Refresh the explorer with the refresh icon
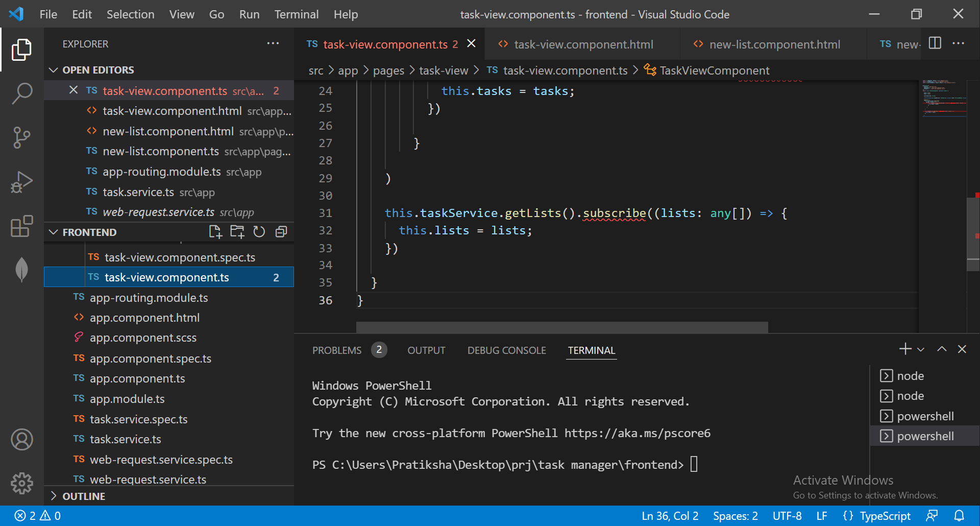The image size is (980, 526). point(259,232)
